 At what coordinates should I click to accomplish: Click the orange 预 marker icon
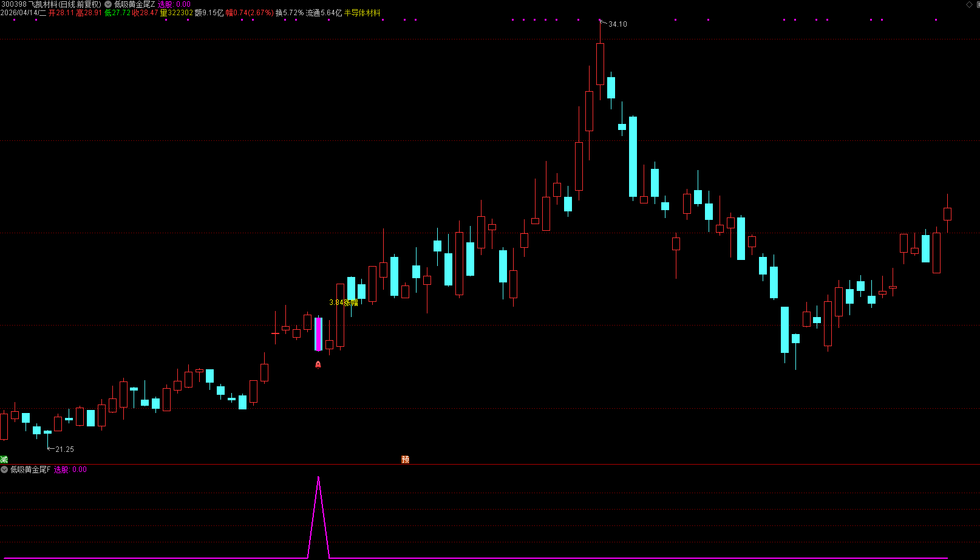(x=406, y=460)
